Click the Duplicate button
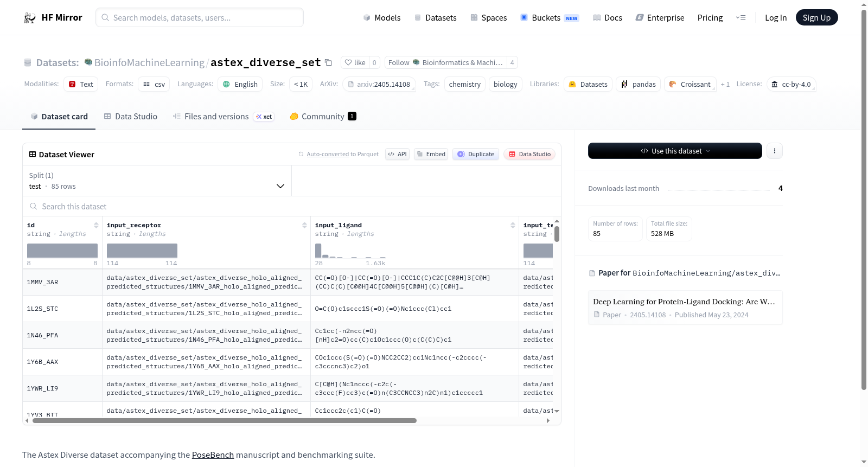Viewport: 868px width, 467px height. click(x=476, y=154)
